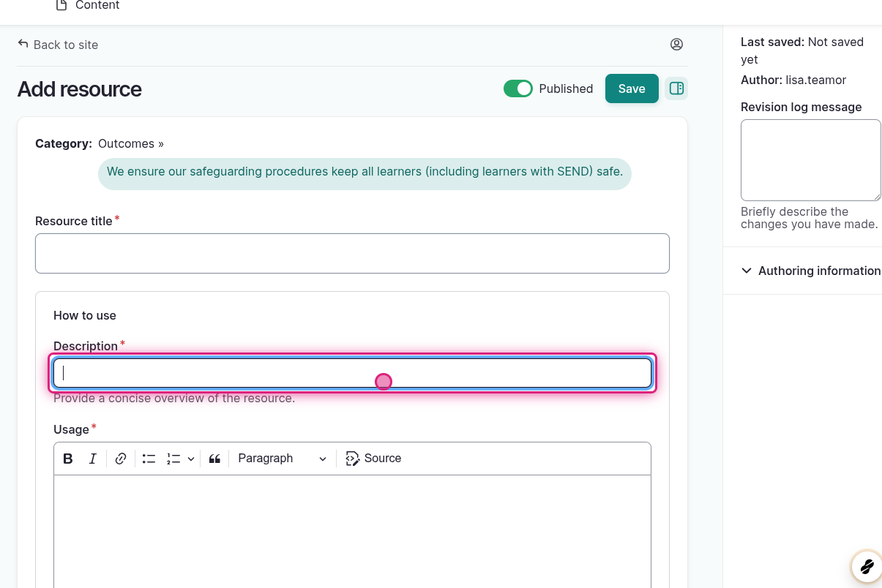This screenshot has width=882, height=588.
Task: Insert a bulleted list
Action: point(149,459)
